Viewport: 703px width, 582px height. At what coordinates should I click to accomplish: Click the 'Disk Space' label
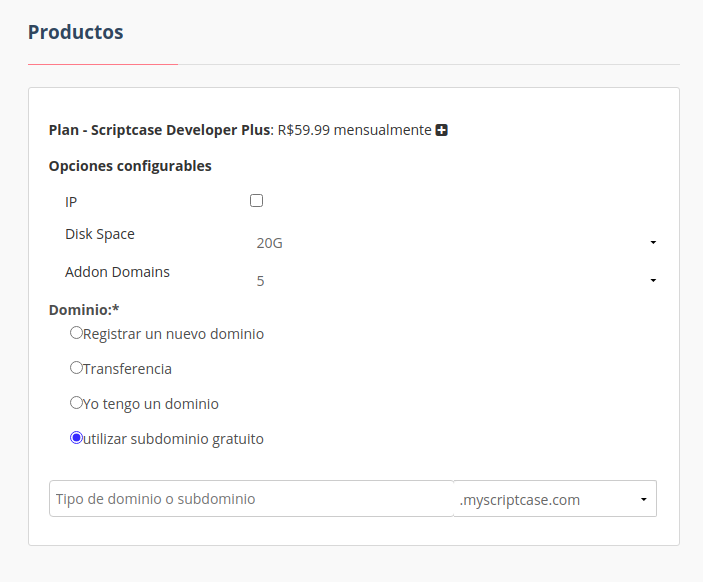click(100, 234)
